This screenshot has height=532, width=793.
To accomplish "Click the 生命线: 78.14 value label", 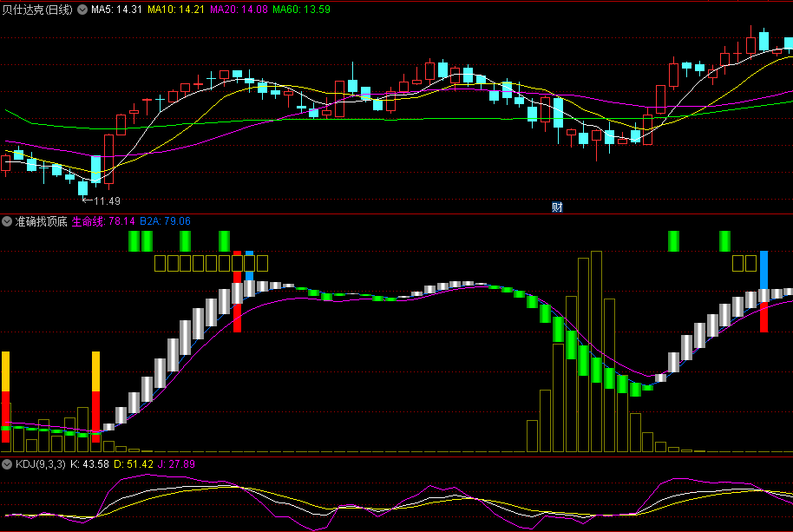I will pos(103,221).
